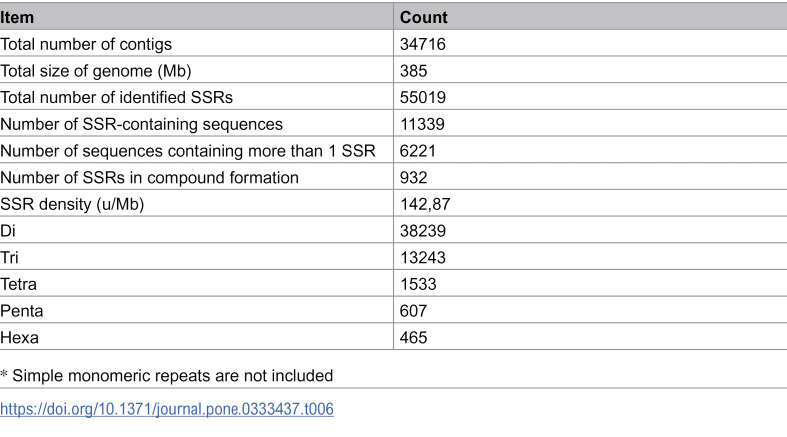Select the Tetra repeat row label
Viewport: 787px width, 437px height.
pos(19,284)
